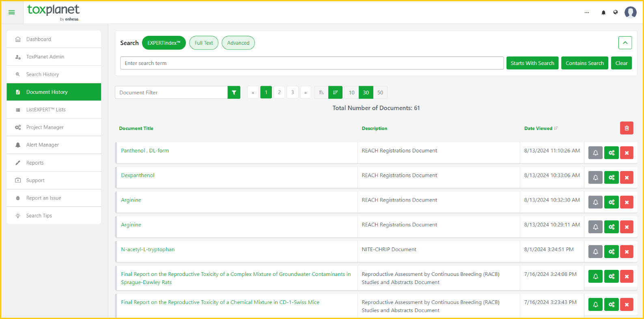The image size is (644, 319).
Task: Click the hamburger menu icon
Action: [x=12, y=12]
